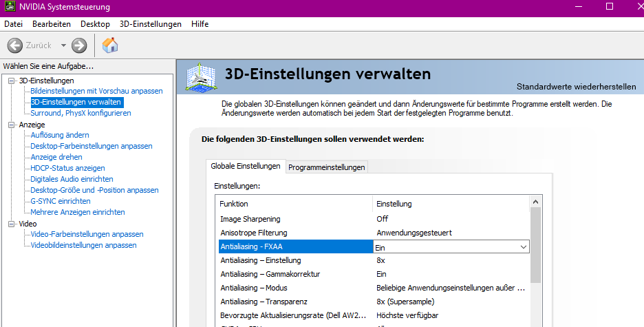Click the Einstellung column header

(451, 204)
